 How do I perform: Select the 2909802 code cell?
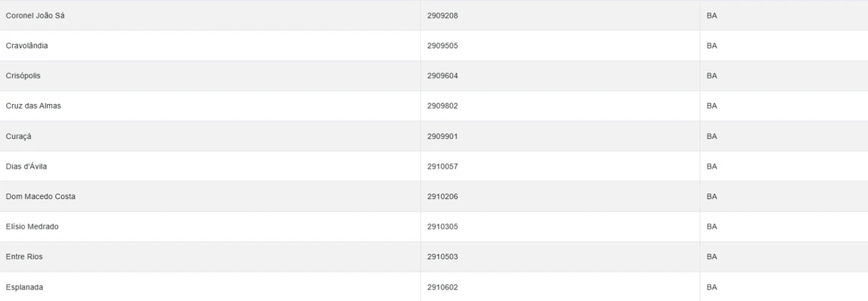click(443, 106)
